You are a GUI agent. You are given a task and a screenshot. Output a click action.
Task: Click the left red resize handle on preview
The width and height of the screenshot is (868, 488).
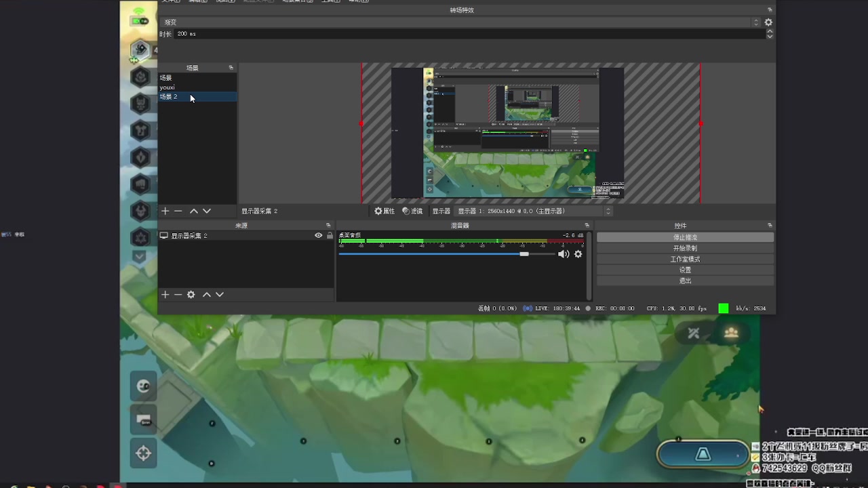point(361,123)
